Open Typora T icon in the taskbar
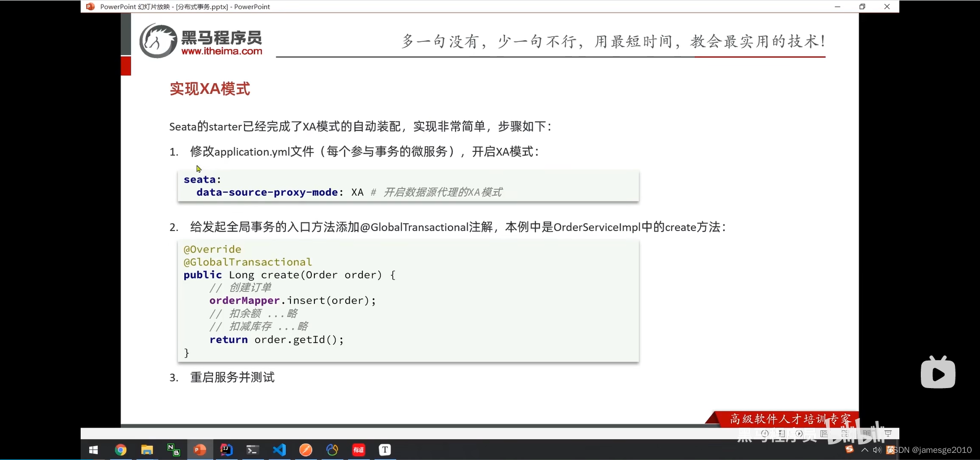This screenshot has width=980, height=460. pos(385,450)
